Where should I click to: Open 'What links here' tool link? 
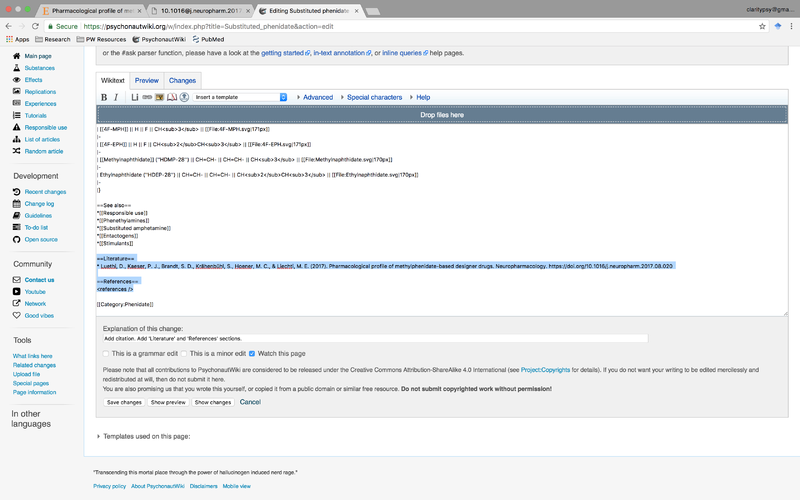33,356
